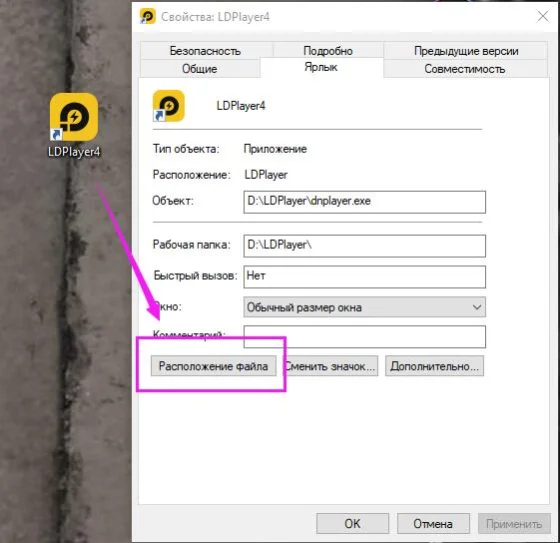This screenshot has height=543, width=560.
Task: Switch to the Безопасность tab
Action: (x=205, y=51)
